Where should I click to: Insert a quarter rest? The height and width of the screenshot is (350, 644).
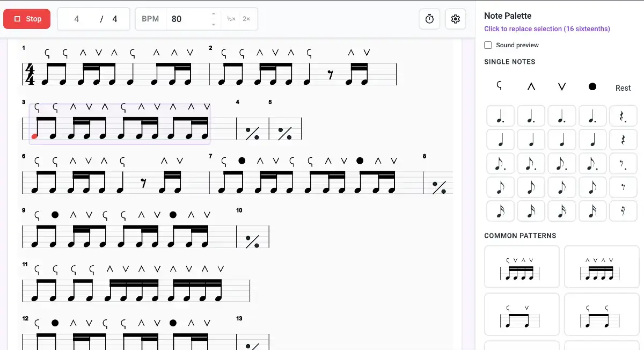623,140
